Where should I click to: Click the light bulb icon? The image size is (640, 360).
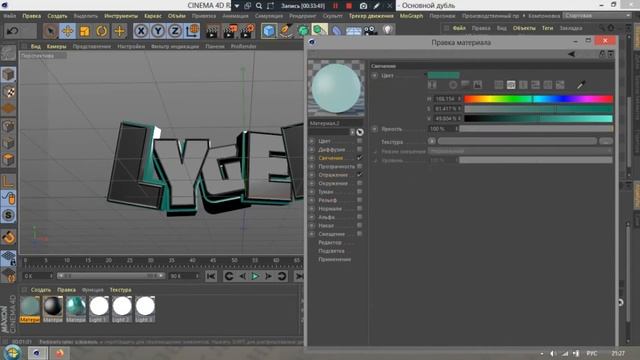pos(388,30)
